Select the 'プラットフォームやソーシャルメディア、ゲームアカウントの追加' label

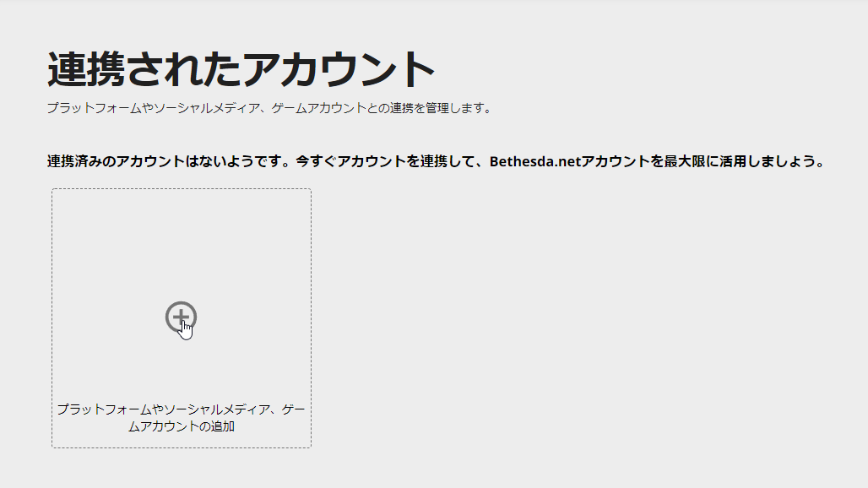tap(181, 418)
